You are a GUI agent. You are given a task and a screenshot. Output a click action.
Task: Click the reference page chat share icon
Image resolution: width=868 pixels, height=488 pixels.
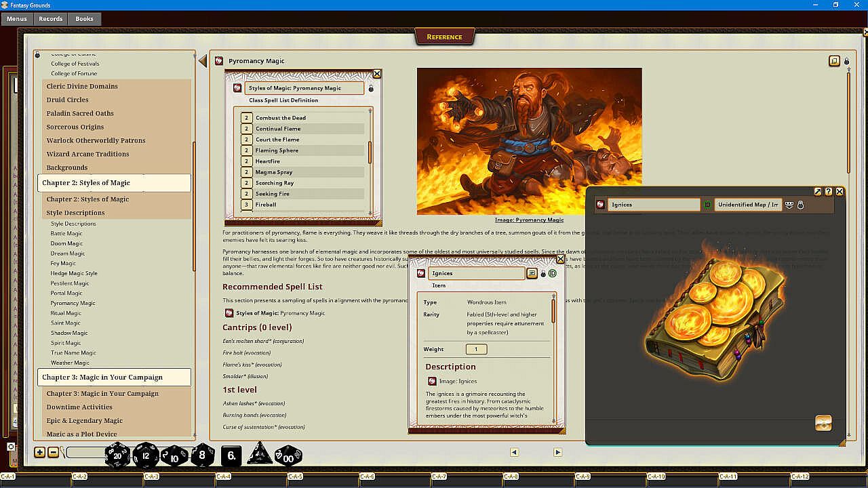[834, 61]
